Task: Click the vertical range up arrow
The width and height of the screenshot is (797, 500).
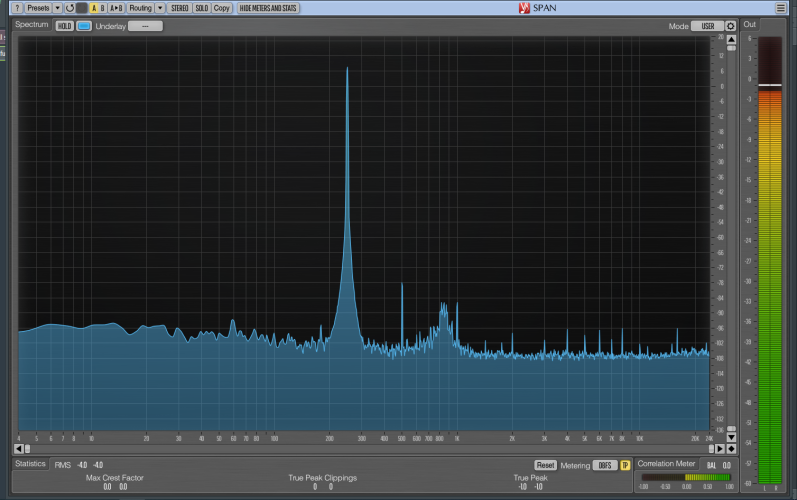Action: pyautogui.click(x=731, y=40)
